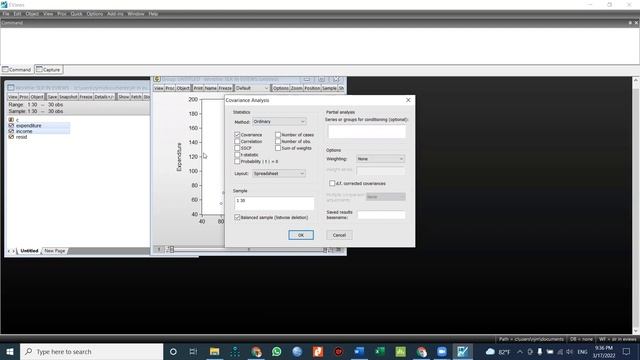The height and width of the screenshot is (360, 640).
Task: Select New Page workfile tab
Action: click(55, 251)
